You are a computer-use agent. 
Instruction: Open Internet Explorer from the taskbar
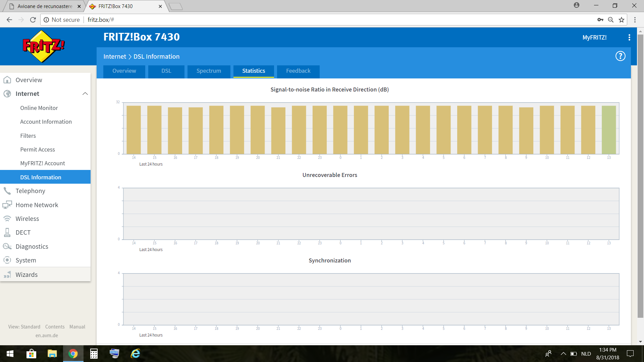[x=136, y=354]
